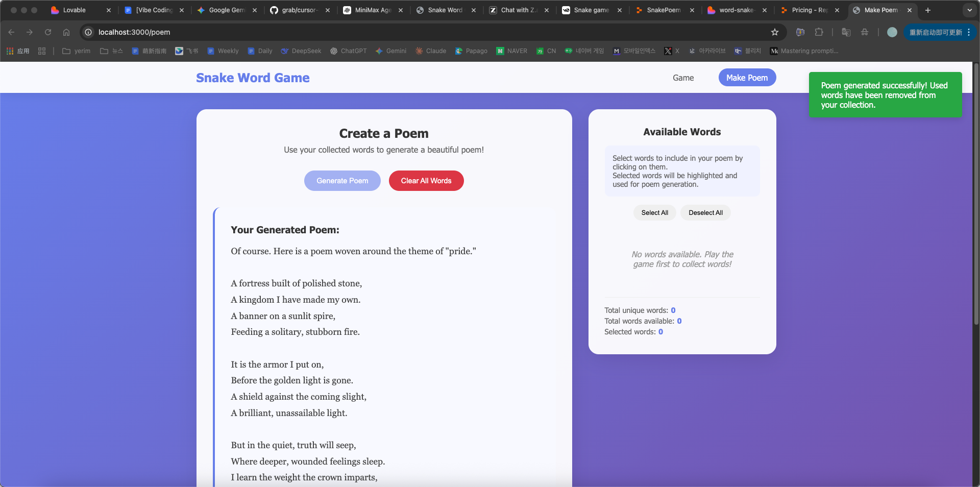This screenshot has height=487, width=980.
Task: Click the user profile avatar icon
Action: click(892, 32)
